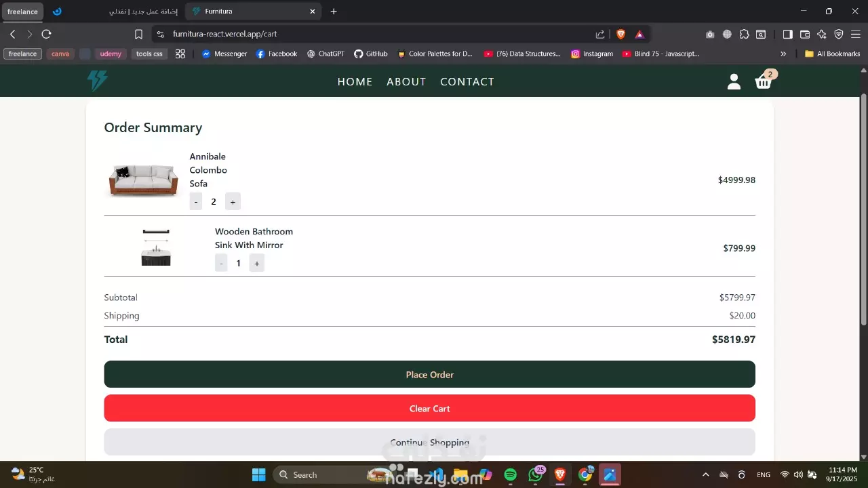868x488 pixels.
Task: View site information icon beside the URL
Action: point(160,34)
